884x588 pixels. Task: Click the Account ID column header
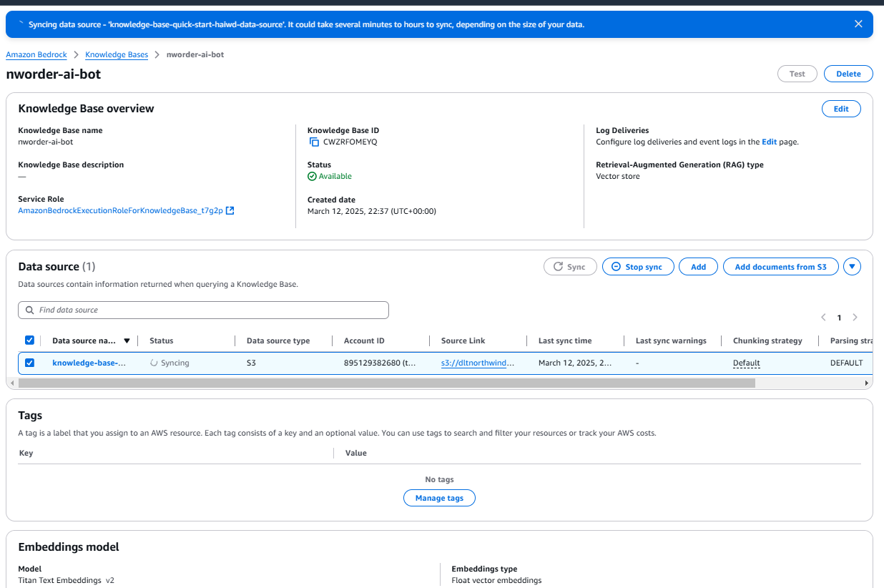coord(364,340)
